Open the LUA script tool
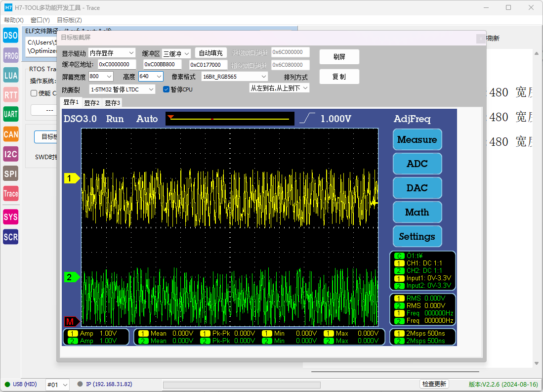Viewport: 543px width, 392px height. click(x=10, y=75)
